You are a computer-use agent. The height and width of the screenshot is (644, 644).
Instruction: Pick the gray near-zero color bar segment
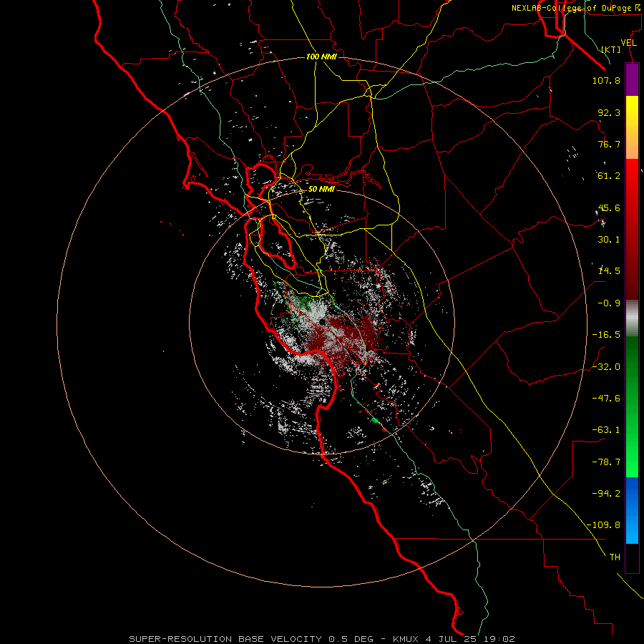pos(632,318)
